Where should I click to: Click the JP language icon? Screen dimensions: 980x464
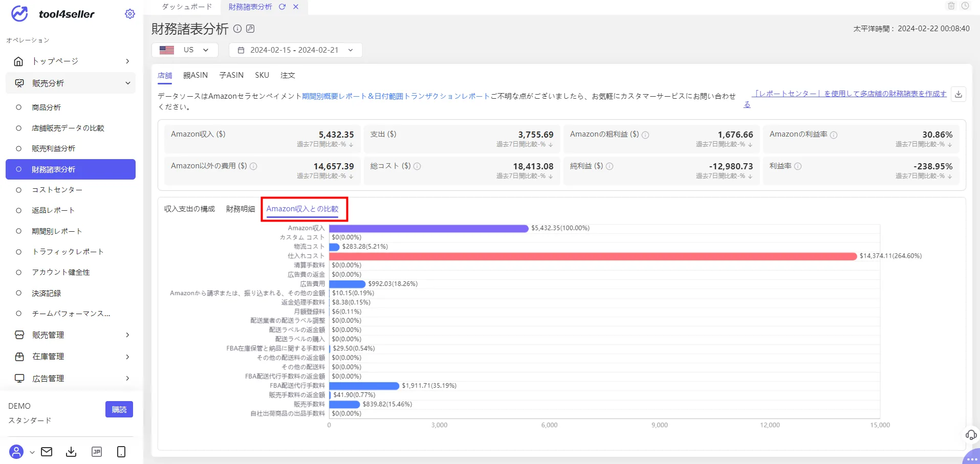pos(97,452)
